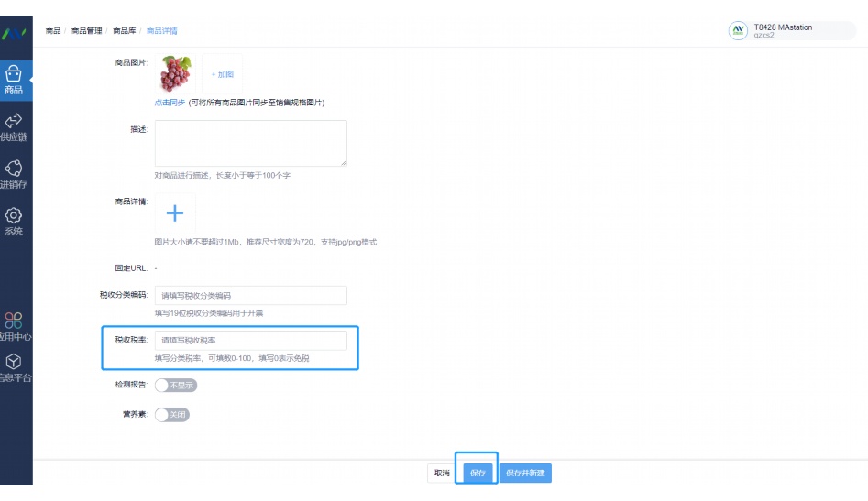The image size is (868, 501).
Task: Open the 信息平台 cube icon
Action: tap(14, 362)
